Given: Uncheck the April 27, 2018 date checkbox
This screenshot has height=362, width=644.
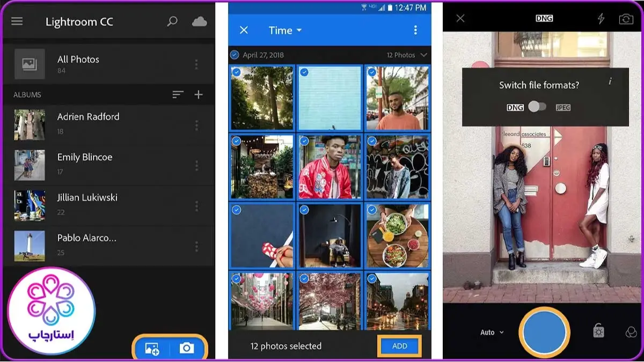Looking at the screenshot, I should 235,55.
